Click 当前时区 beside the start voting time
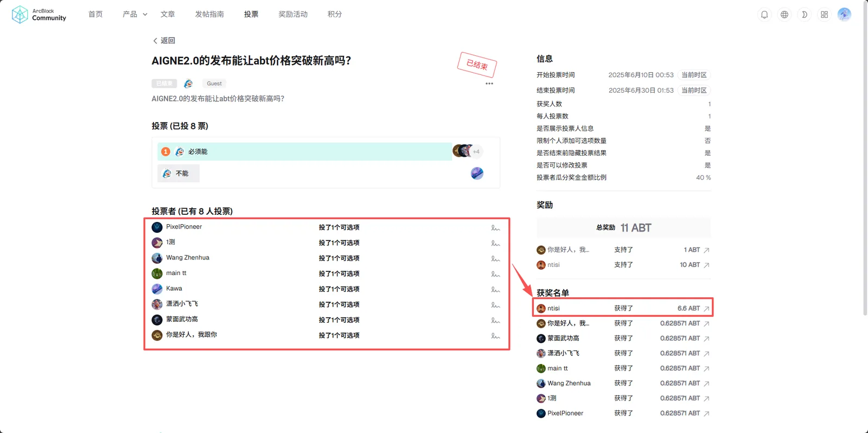This screenshot has height=433, width=868. click(x=694, y=75)
